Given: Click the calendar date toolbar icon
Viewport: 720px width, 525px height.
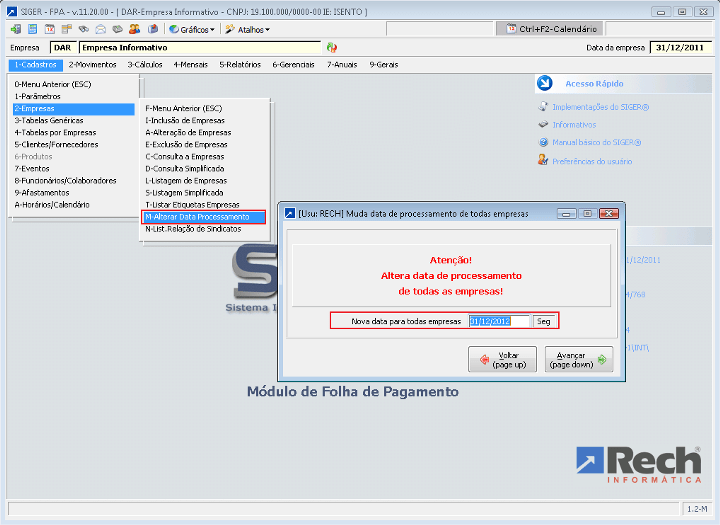Looking at the screenshot, I should coord(50,29).
